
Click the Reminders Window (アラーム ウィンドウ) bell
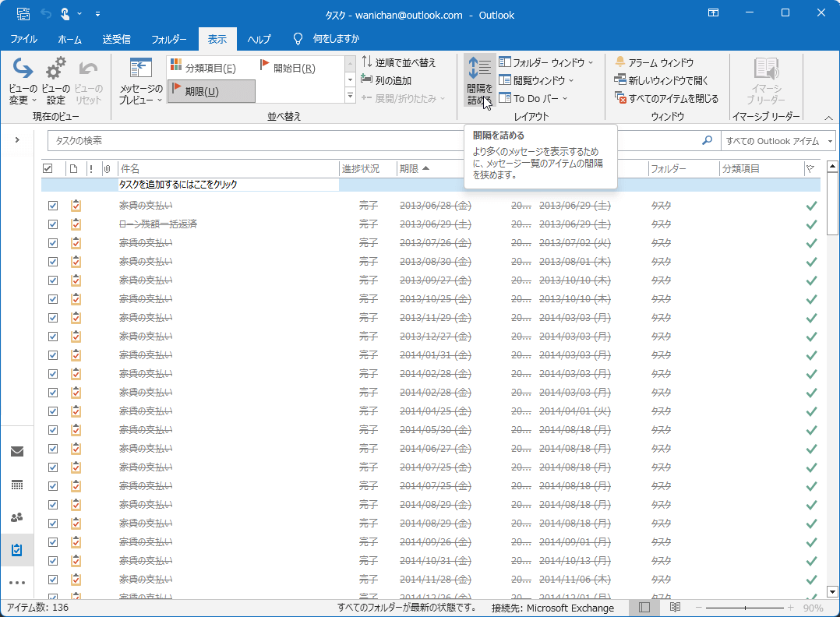[620, 62]
